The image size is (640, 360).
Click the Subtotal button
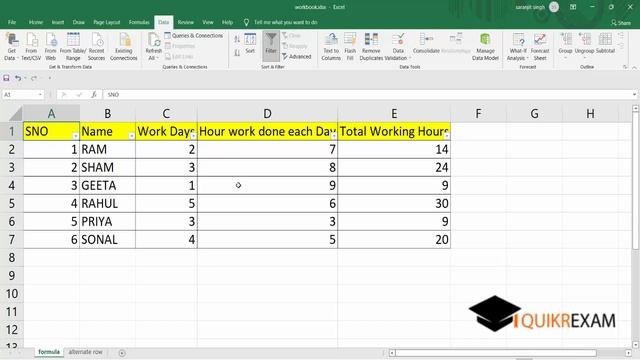pos(605,44)
